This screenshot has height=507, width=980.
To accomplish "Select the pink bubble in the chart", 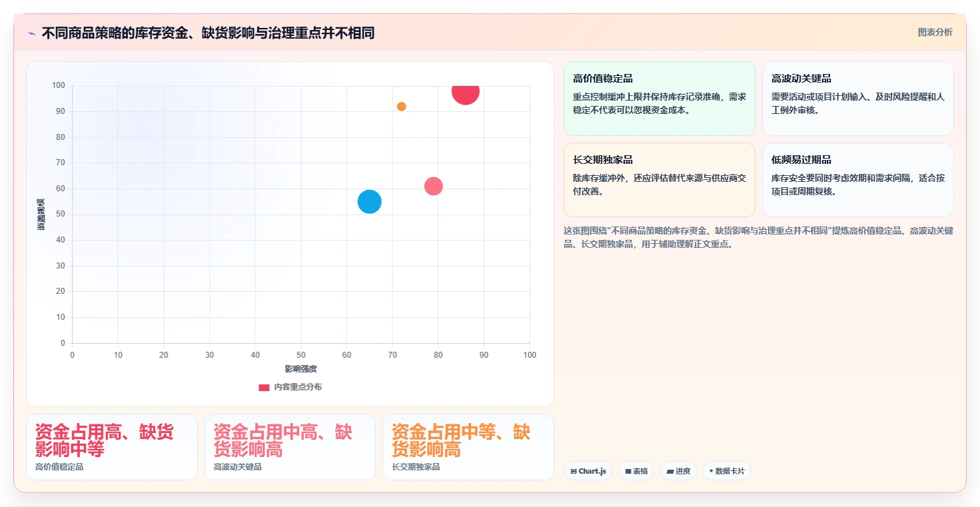I will [x=434, y=186].
